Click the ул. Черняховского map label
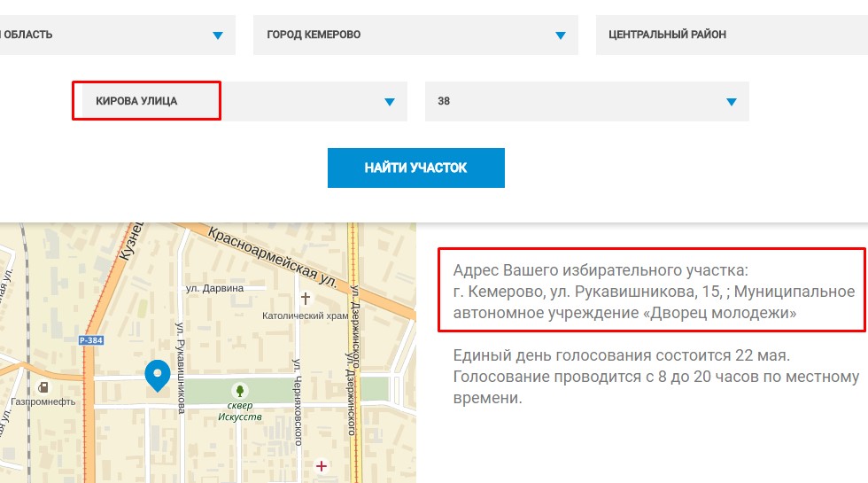The height and width of the screenshot is (483, 868). click(298, 402)
